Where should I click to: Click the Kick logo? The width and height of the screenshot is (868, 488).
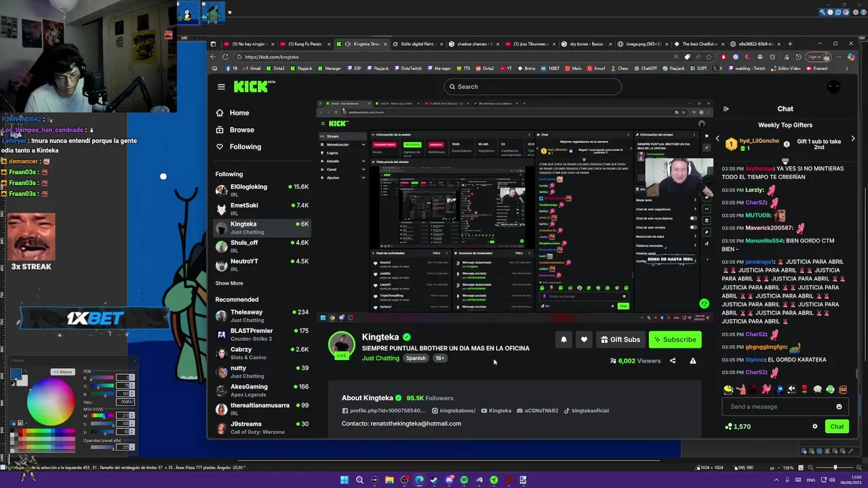pos(251,86)
